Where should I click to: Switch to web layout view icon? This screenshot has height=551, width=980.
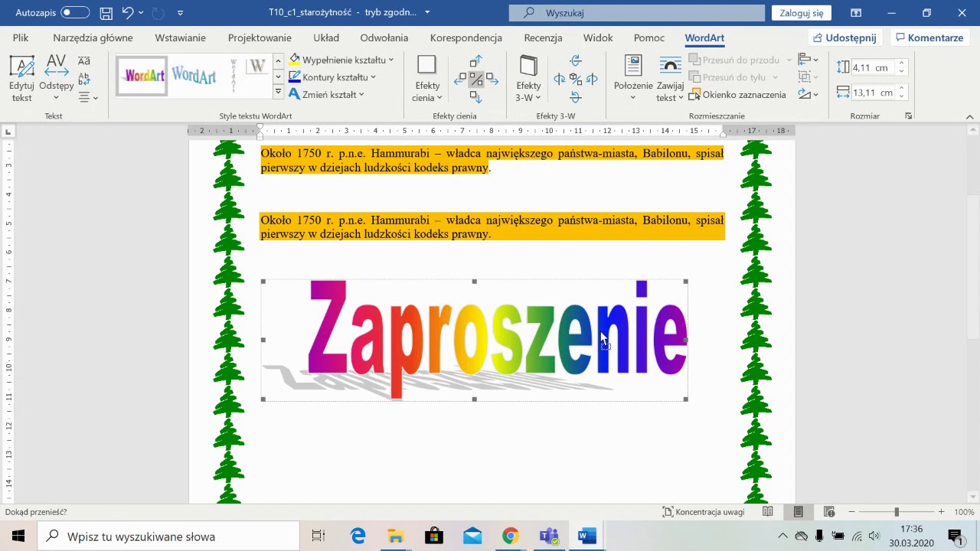[828, 512]
